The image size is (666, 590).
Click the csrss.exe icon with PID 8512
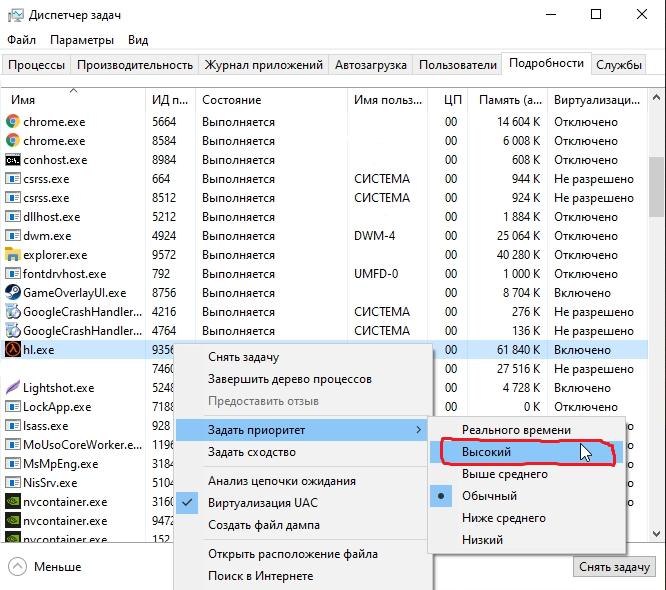pos(13,198)
